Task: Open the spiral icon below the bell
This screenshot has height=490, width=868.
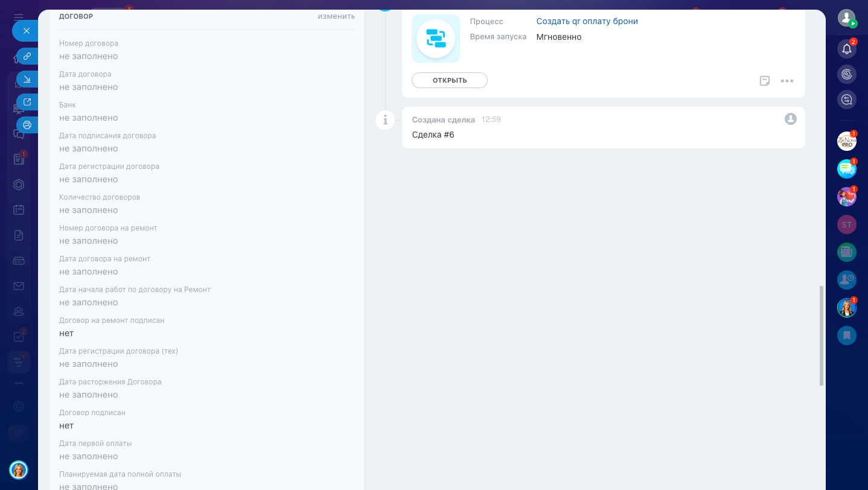Action: tap(847, 74)
